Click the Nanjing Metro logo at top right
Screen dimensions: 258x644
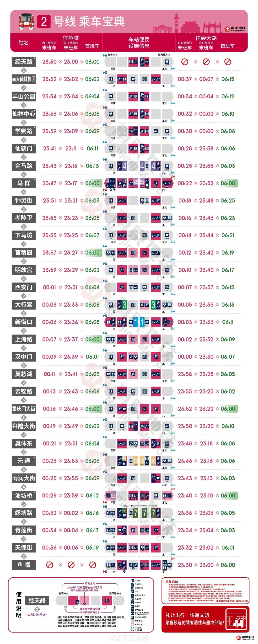(235, 29)
